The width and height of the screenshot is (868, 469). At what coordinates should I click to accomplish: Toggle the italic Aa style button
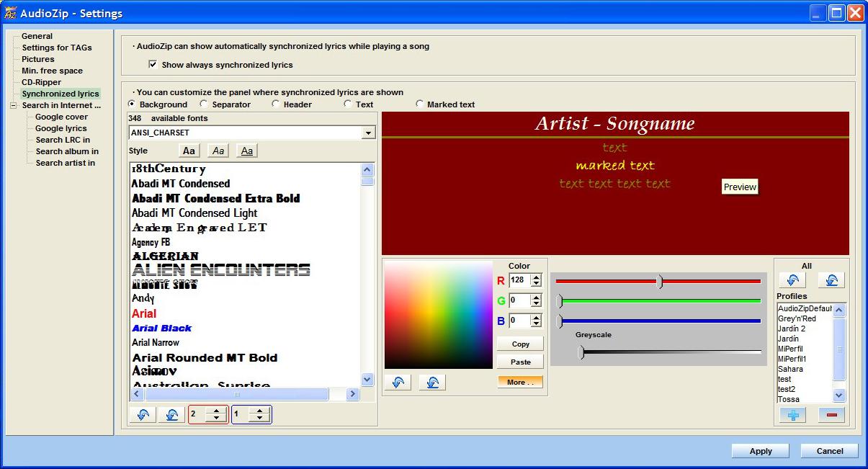coord(218,151)
